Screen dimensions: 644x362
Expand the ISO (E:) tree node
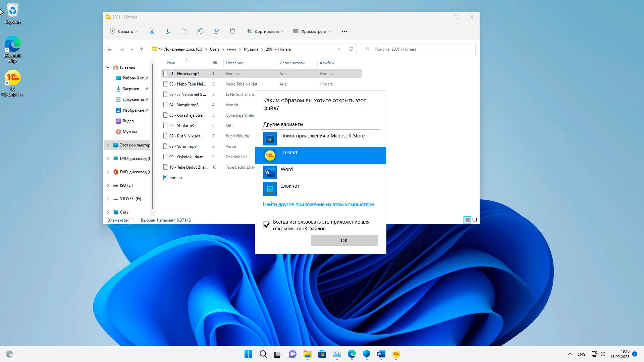pos(108,185)
